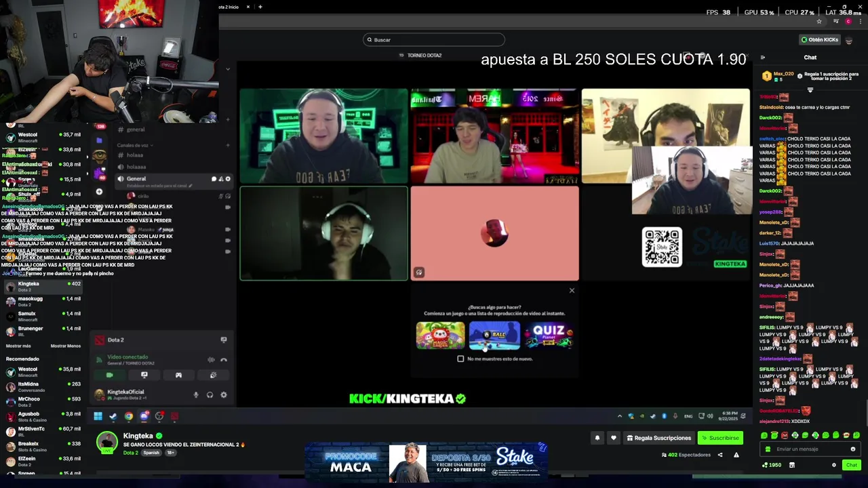Screen dimensions: 868x488
Task: Open the emote picker in chat input
Action: [853, 449]
